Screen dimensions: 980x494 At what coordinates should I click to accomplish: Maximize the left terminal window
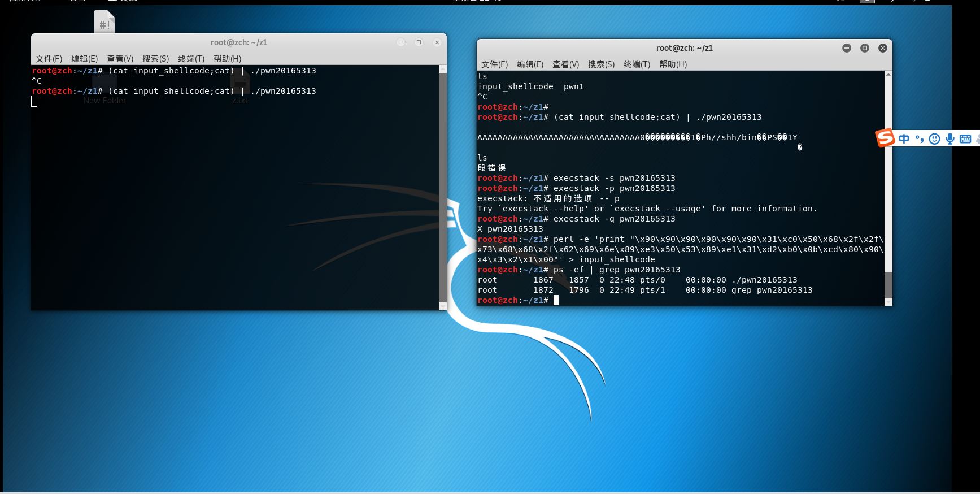pos(419,42)
